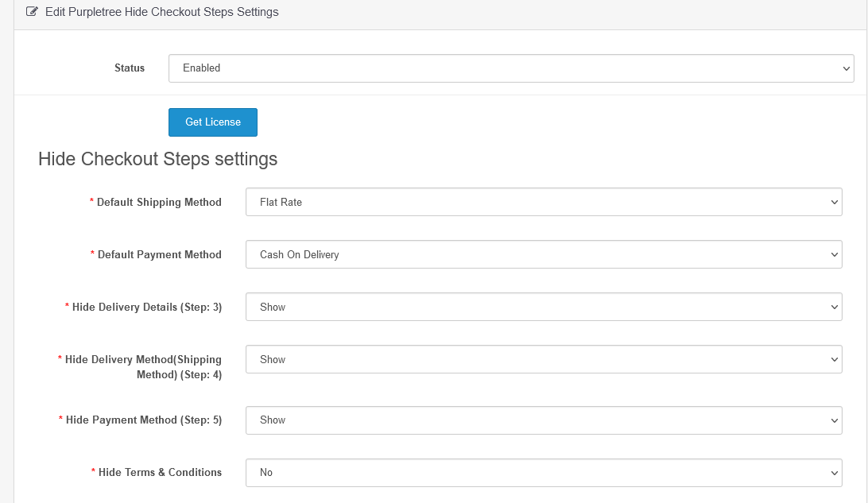This screenshot has width=868, height=503.
Task: Open the Default Shipping Method dropdown
Action: coord(544,202)
